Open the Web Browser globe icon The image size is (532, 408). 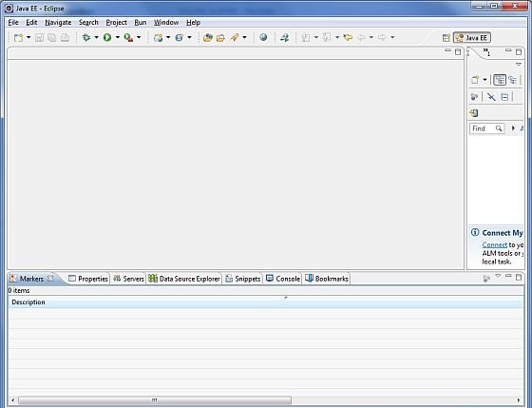(x=263, y=37)
